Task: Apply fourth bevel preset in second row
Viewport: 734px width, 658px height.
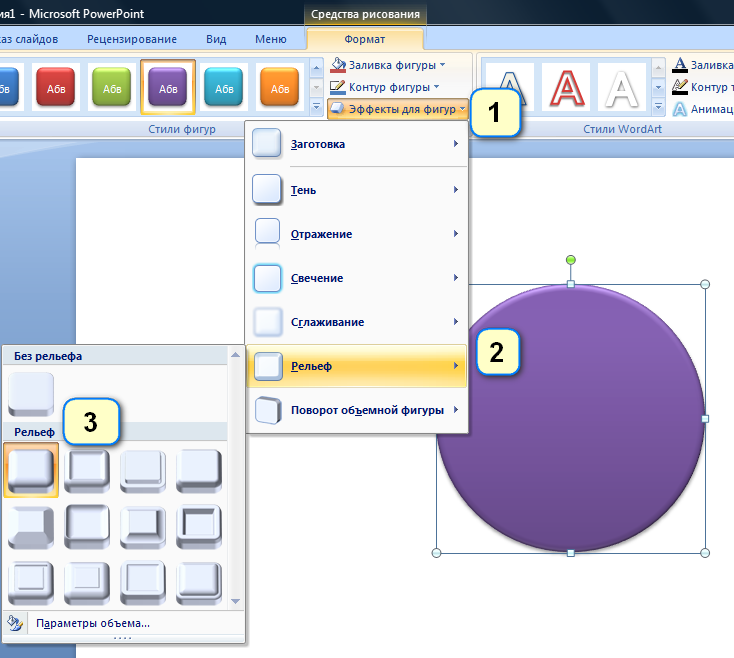Action: 199,527
